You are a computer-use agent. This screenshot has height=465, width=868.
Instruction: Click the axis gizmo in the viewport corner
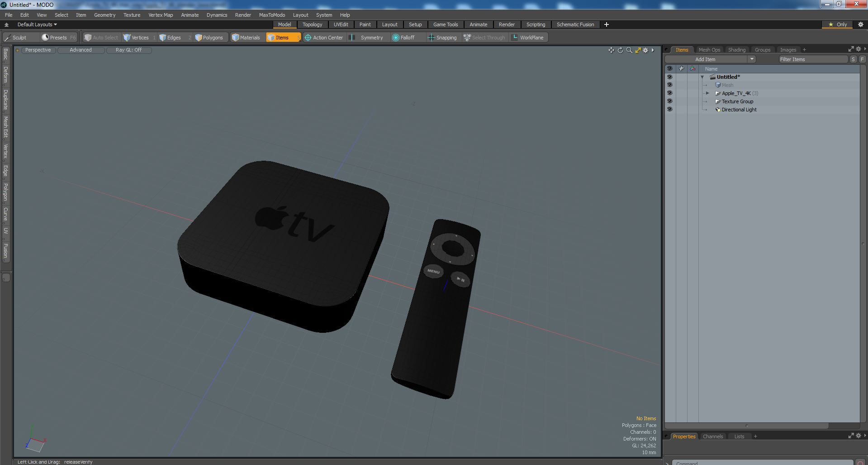(x=36, y=439)
